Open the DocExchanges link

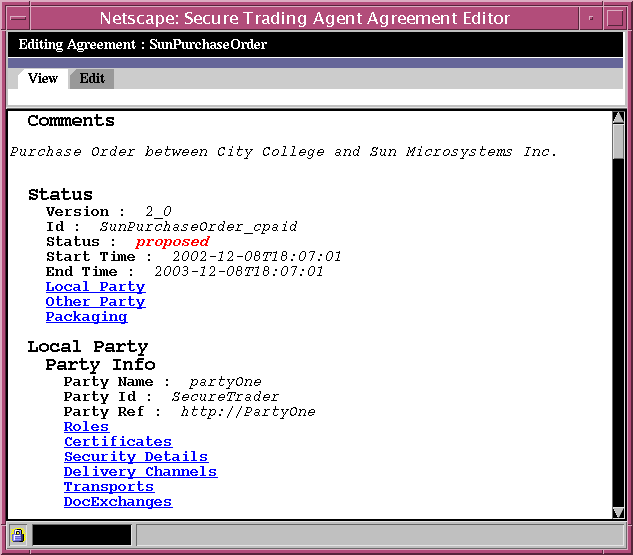[x=118, y=502]
